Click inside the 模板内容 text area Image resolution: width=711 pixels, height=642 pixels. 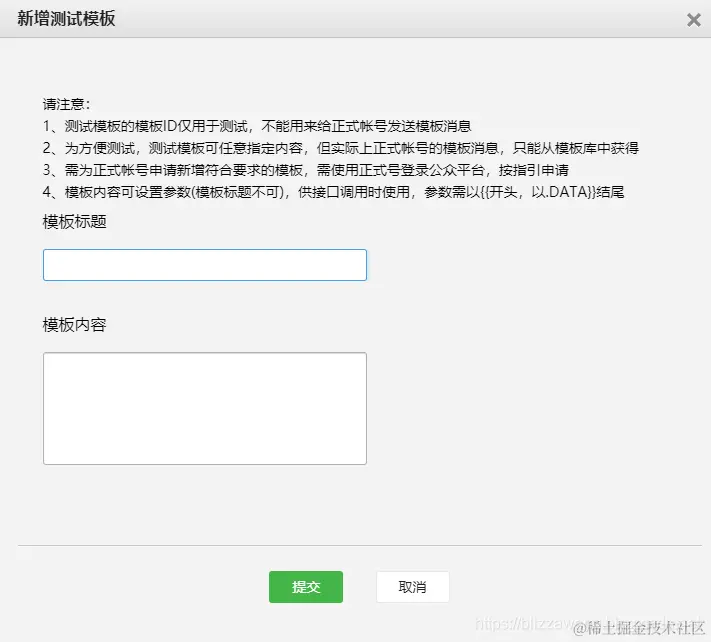[205, 408]
